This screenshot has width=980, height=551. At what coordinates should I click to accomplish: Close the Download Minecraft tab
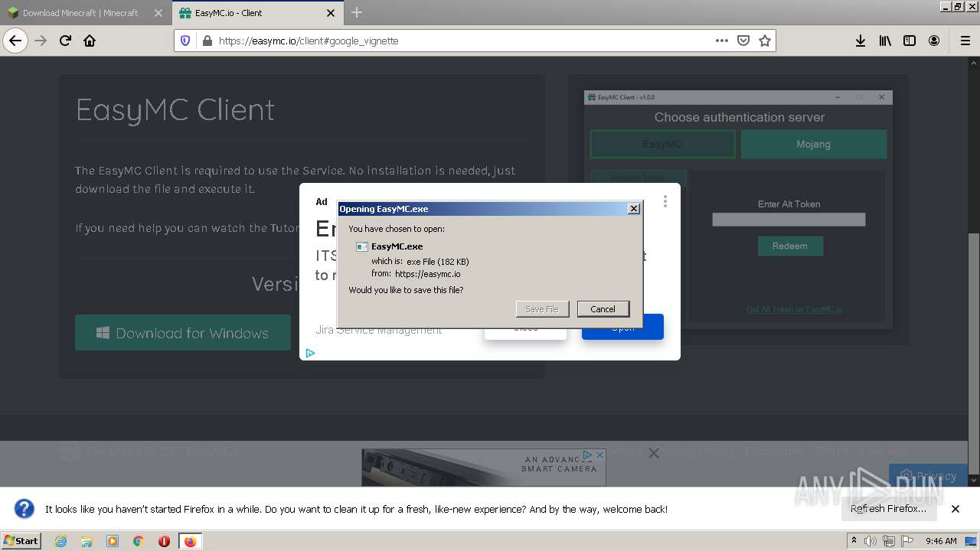click(158, 13)
